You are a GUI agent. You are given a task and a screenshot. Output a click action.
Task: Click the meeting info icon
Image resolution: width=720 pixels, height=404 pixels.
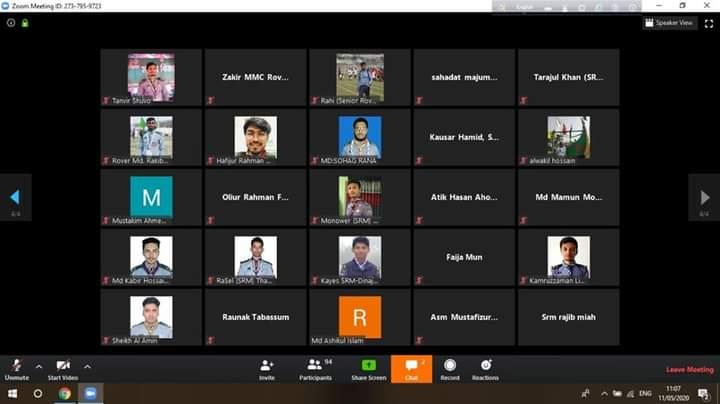pyautogui.click(x=11, y=22)
